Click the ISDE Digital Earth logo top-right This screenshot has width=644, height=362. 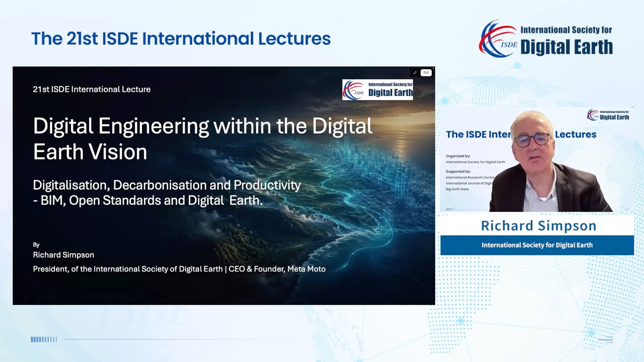[x=546, y=39]
